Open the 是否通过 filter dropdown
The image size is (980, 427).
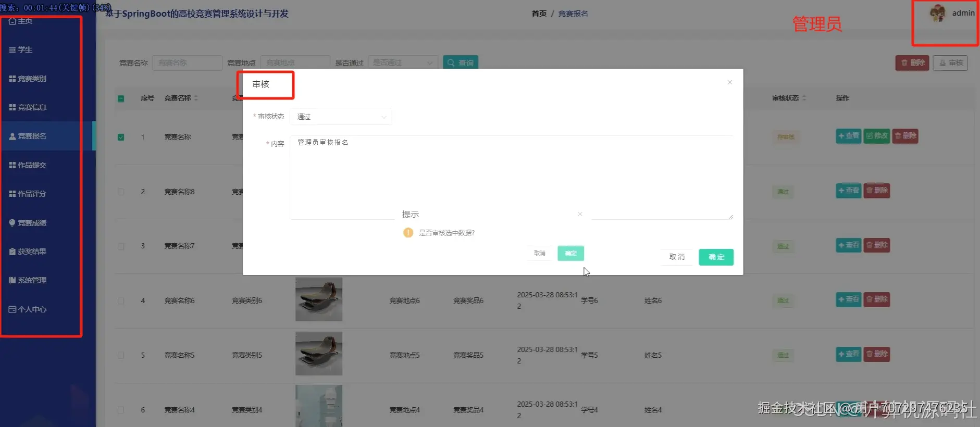(x=403, y=62)
